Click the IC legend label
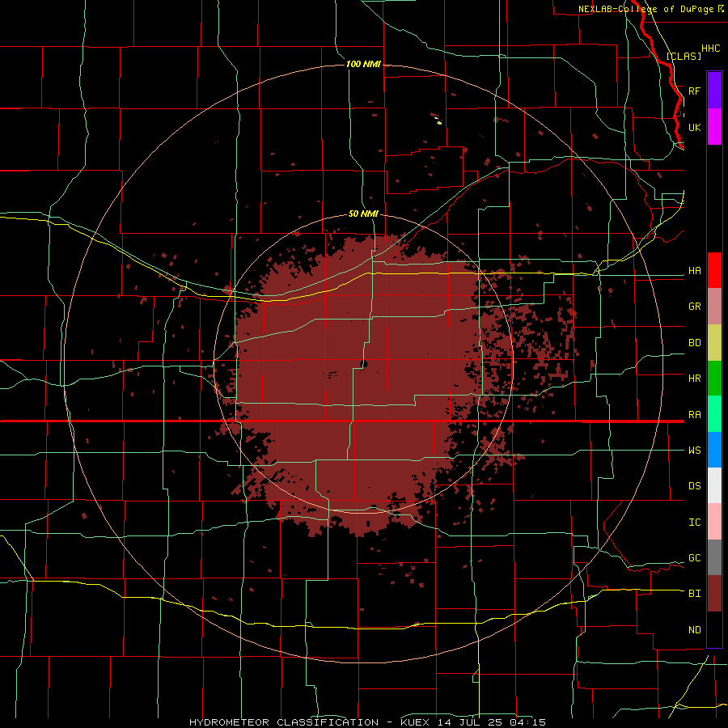The height and width of the screenshot is (728, 728). [694, 523]
